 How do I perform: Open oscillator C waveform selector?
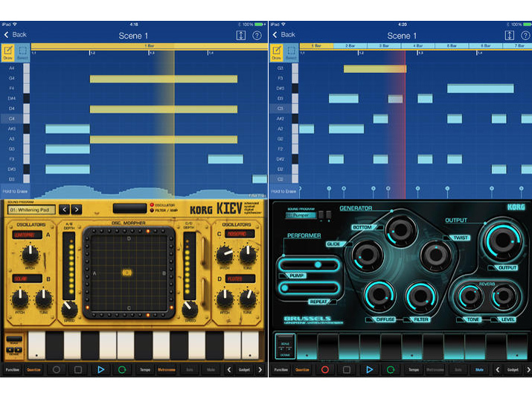click(240, 234)
